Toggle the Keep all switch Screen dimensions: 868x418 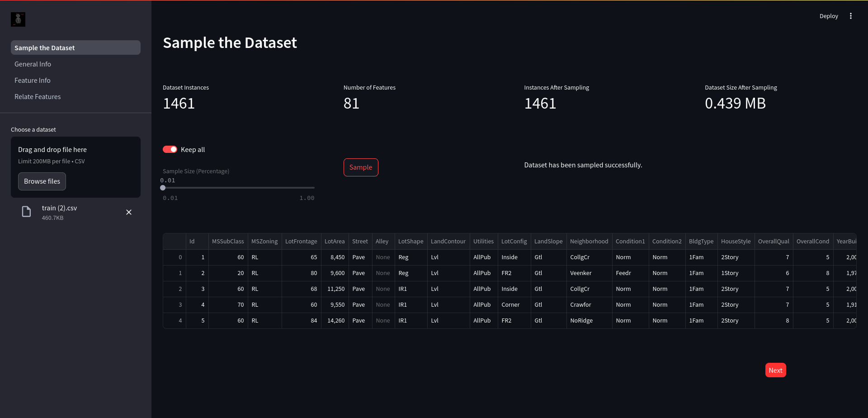pyautogui.click(x=170, y=149)
